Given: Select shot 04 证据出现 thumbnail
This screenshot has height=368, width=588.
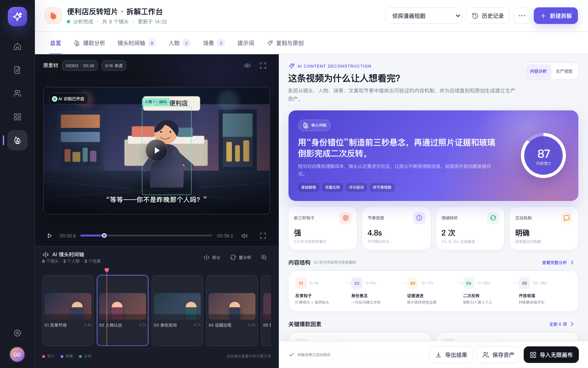Looking at the screenshot, I should coord(232,310).
